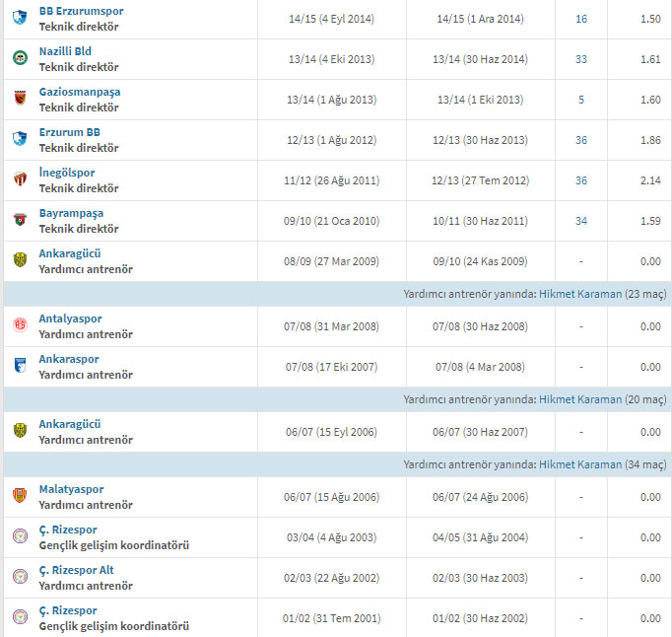Select the Malatyaspor club badge
Image resolution: width=672 pixels, height=637 pixels.
tap(20, 496)
